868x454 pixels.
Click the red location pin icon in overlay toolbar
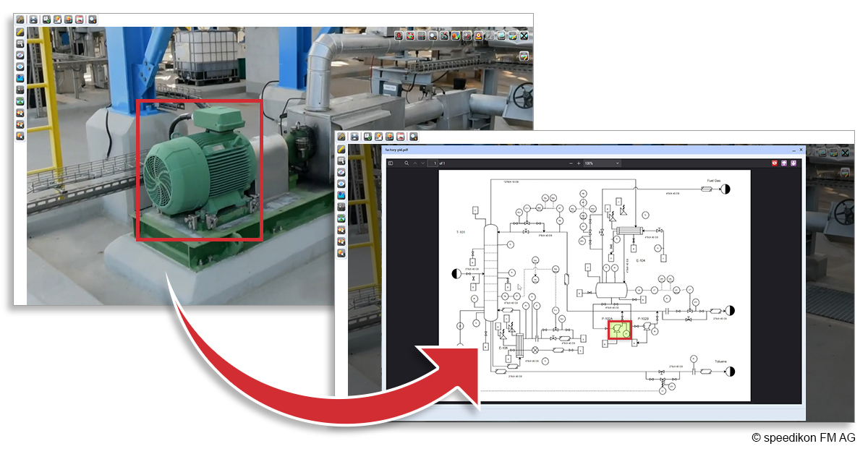pos(399,35)
